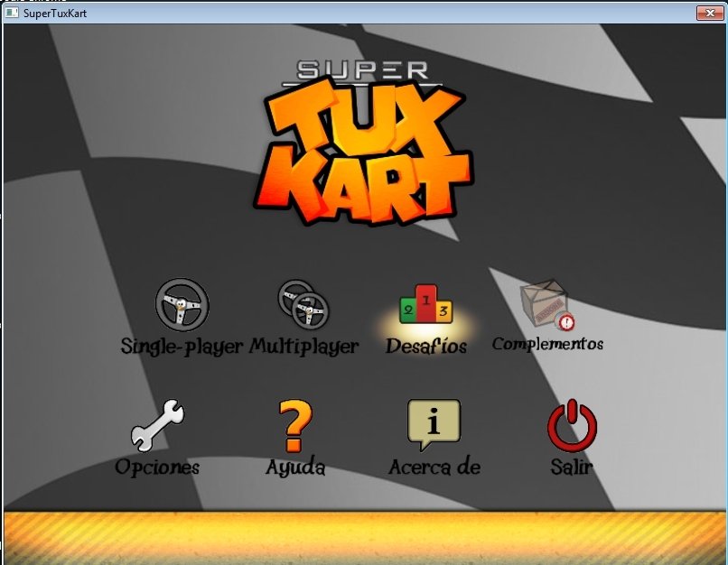Click the red power icon for Salir
This screenshot has height=565, width=728.
572,425
